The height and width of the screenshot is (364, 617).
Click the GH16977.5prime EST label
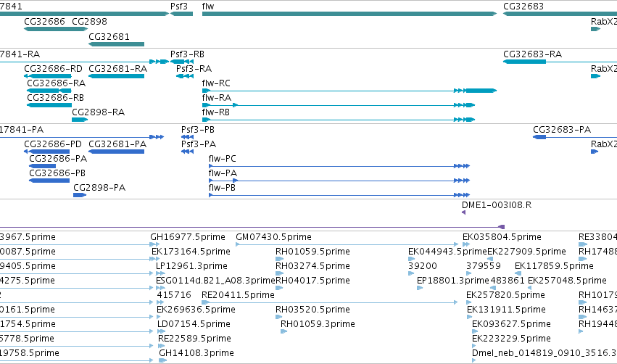coord(188,237)
